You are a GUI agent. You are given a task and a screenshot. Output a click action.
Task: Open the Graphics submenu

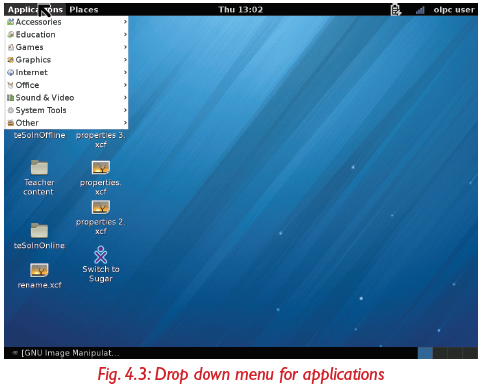click(x=67, y=60)
